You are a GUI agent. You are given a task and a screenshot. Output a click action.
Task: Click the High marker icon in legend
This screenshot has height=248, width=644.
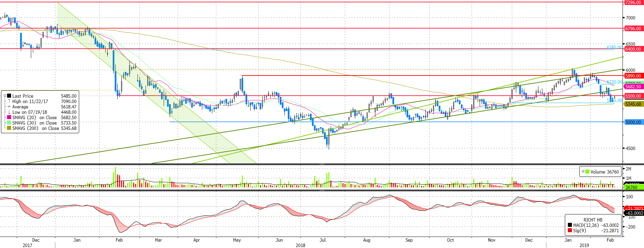9,101
